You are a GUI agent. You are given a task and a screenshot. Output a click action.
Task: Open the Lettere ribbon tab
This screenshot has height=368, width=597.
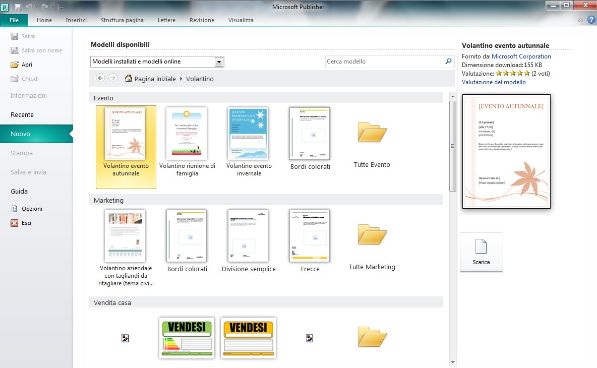coord(166,20)
